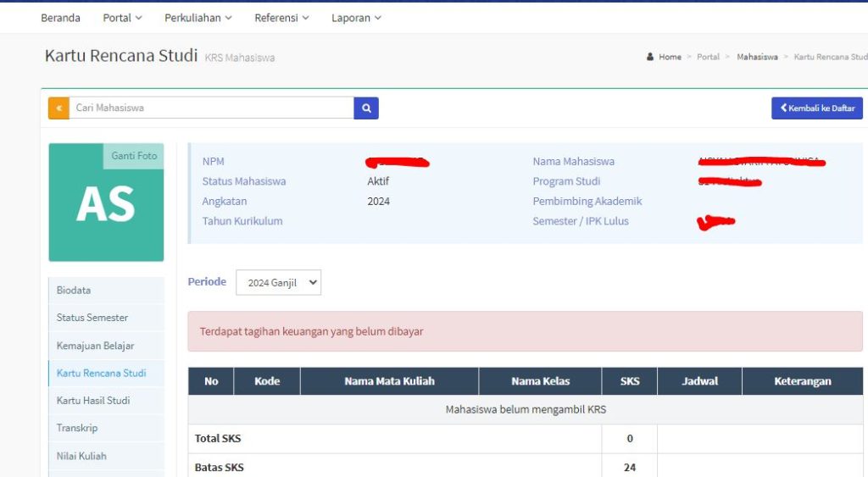Image resolution: width=868 pixels, height=477 pixels.
Task: Click the Ganti Foto label
Action: click(x=134, y=156)
